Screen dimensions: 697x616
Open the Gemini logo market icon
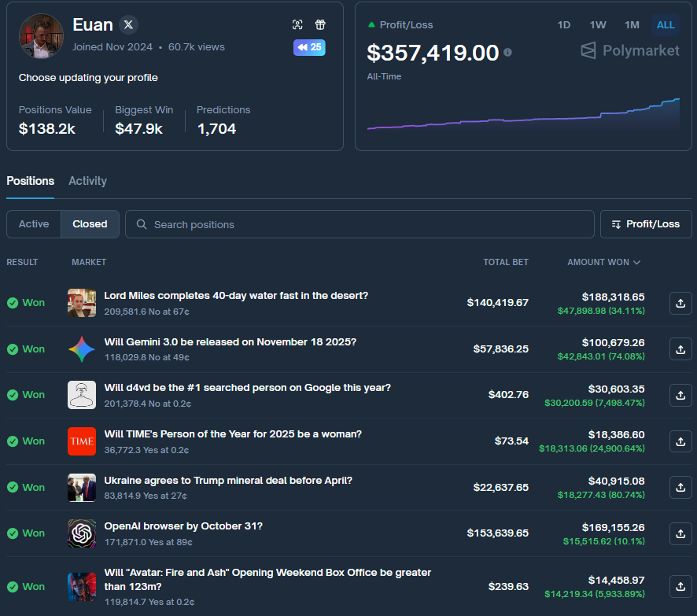click(82, 349)
